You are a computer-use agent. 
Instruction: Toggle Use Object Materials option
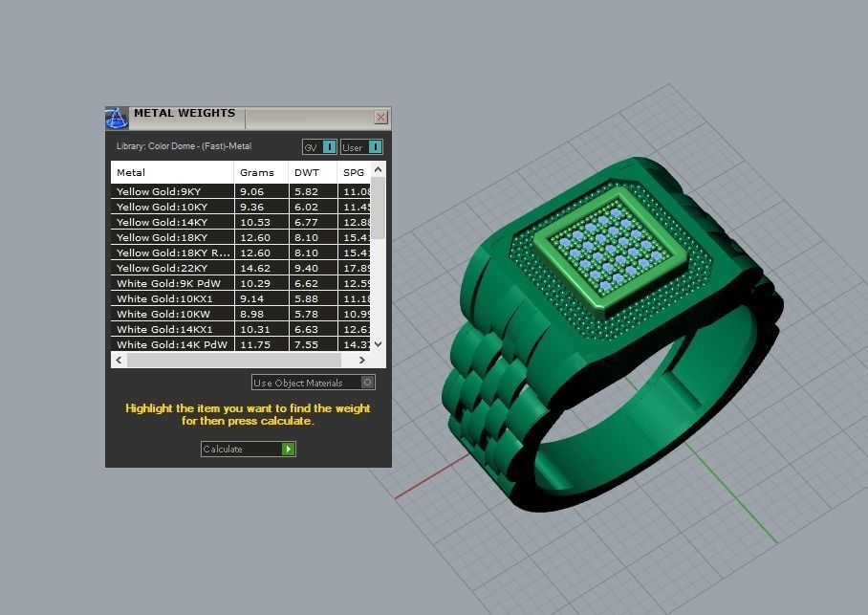point(313,383)
